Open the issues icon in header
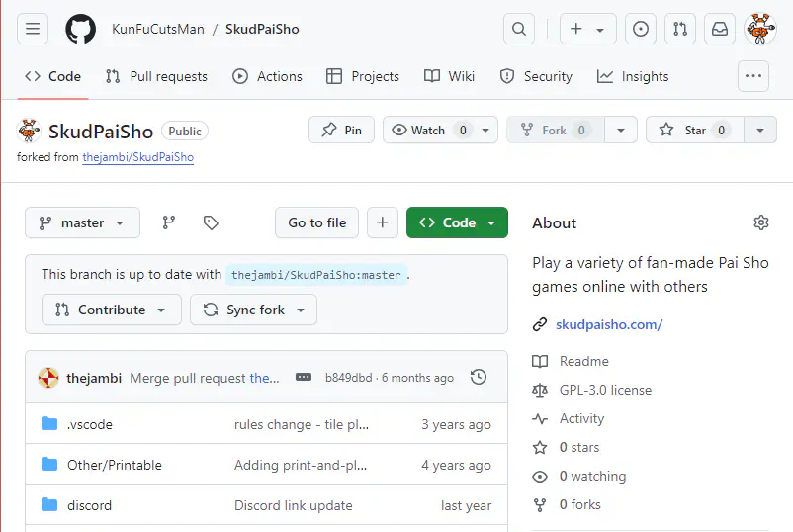The image size is (793, 532). pos(642,29)
